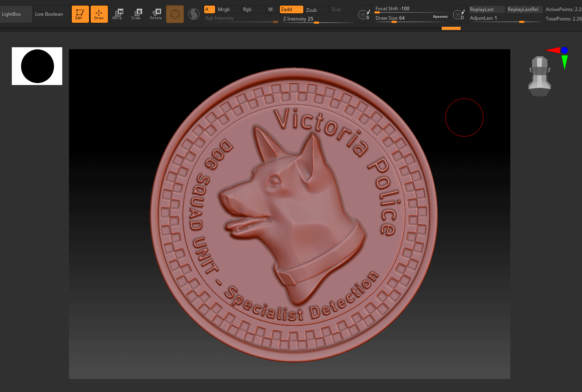Click the green Y axis cone
This screenshot has height=392, width=582.
tap(565, 62)
